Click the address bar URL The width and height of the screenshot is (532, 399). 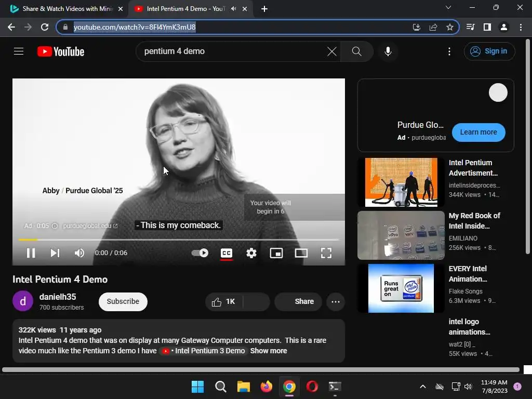pyautogui.click(x=135, y=27)
